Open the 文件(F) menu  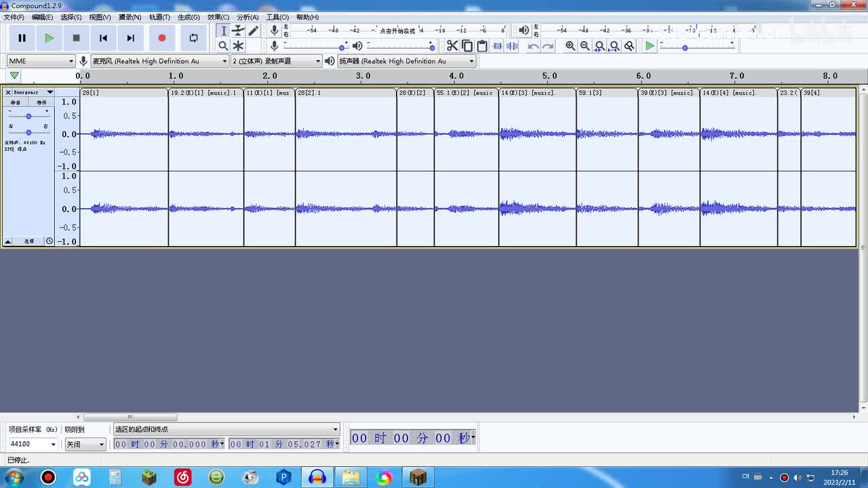tap(14, 17)
